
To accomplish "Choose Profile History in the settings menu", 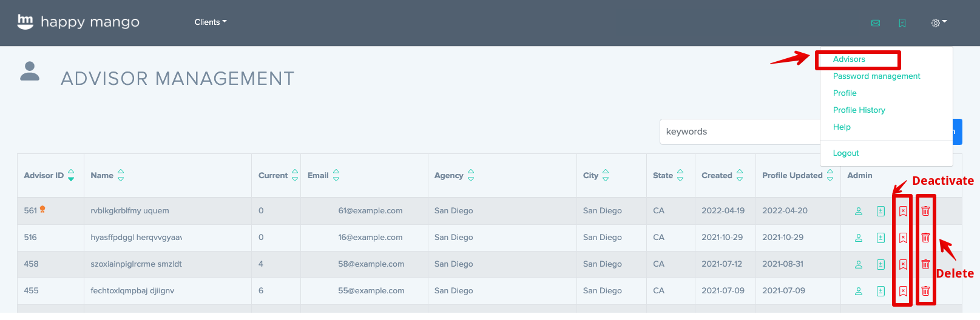I will [x=859, y=110].
